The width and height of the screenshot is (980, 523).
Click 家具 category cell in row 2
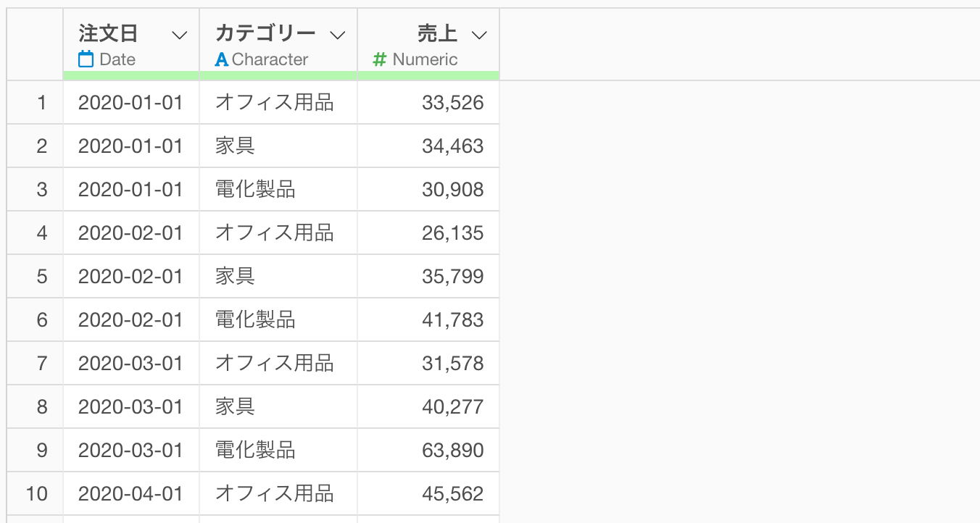coord(278,146)
